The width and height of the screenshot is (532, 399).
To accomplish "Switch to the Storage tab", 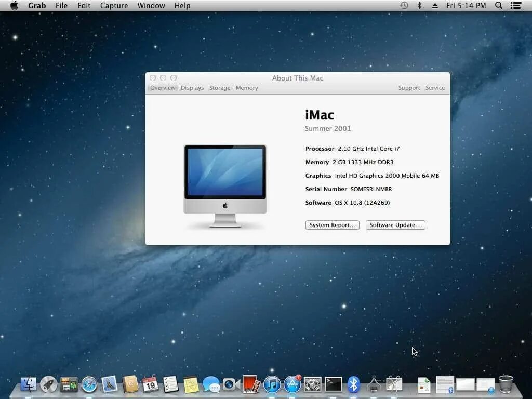I will (220, 88).
